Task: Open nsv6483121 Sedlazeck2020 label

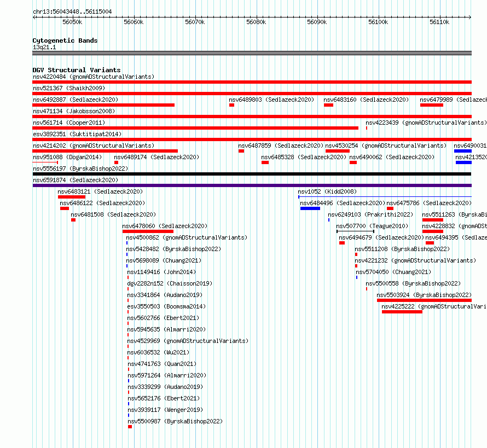Action: tap(100, 191)
